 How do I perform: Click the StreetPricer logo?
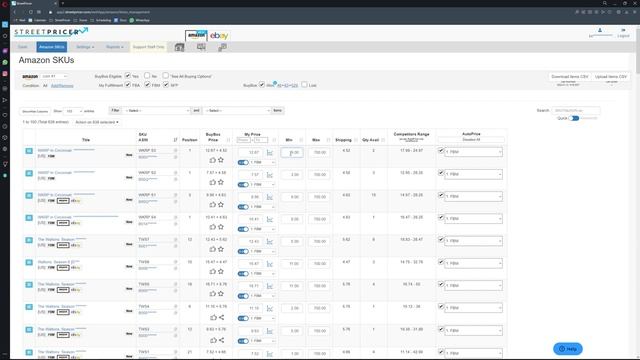coord(51,31)
